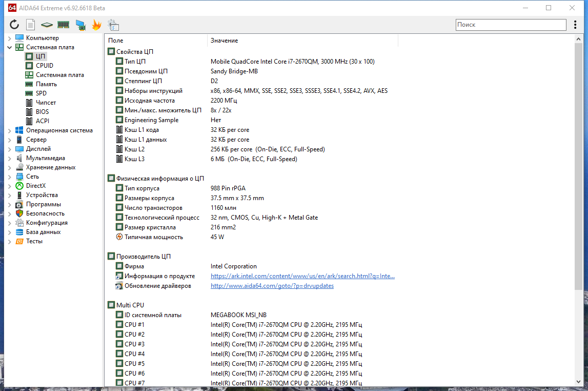Viewport: 588px width, 391px height.
Task: Open the three-dot main menu
Action: 575,25
